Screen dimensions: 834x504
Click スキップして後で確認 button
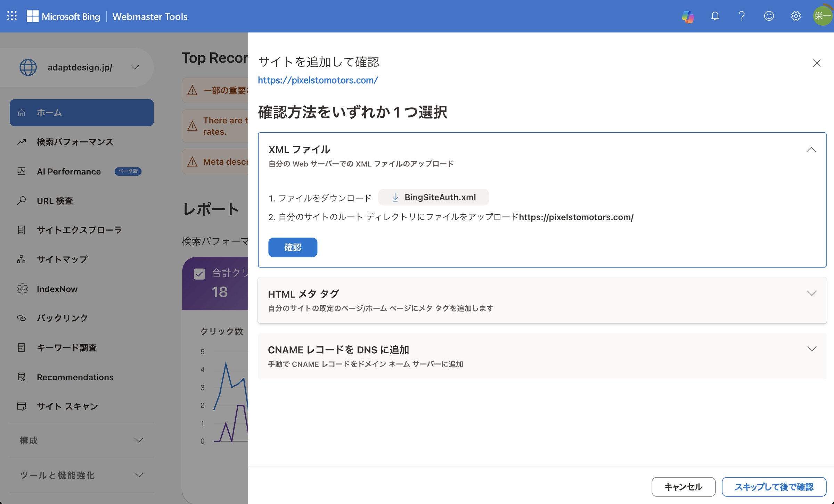coord(774,487)
